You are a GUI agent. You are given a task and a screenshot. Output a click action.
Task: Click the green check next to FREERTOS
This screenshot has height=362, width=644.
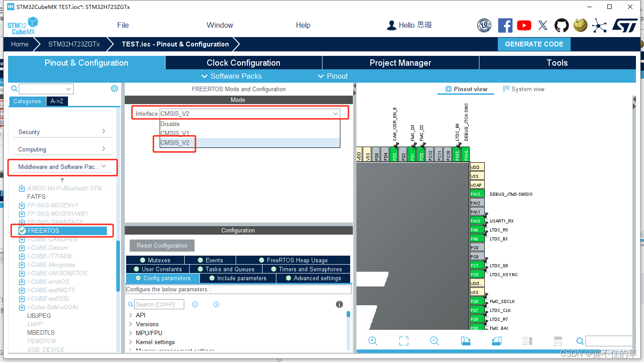[x=22, y=231]
